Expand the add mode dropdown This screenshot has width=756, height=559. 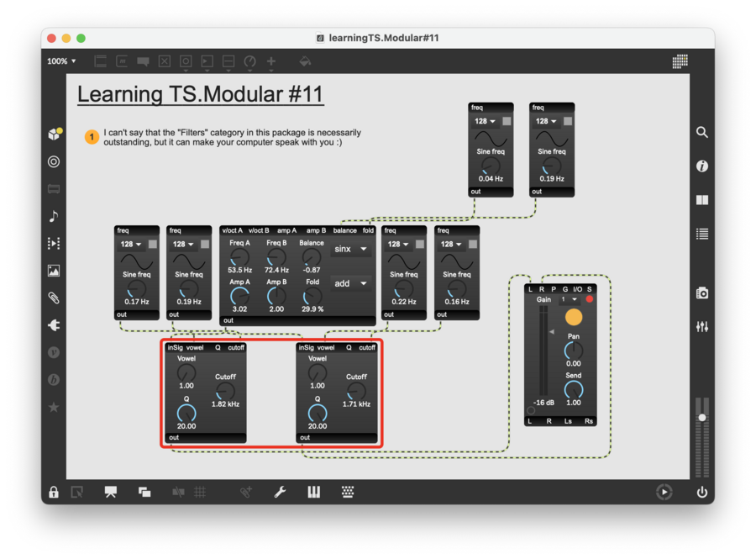point(351,283)
